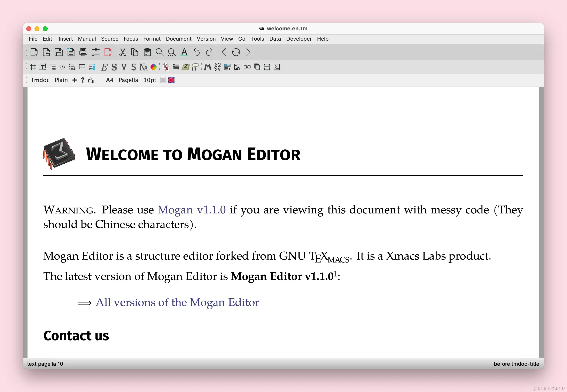Click the Undo arrow icon

(196, 52)
